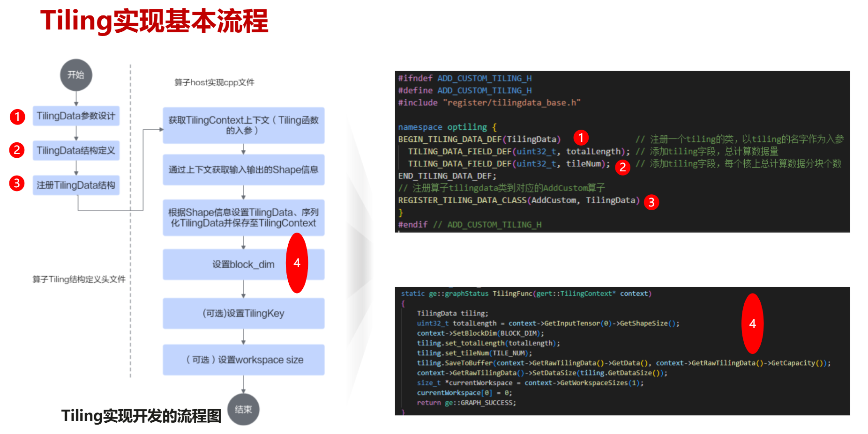868x434 pixels.
Task: Click the 注册TilingData结构 step box
Action: 76,185
